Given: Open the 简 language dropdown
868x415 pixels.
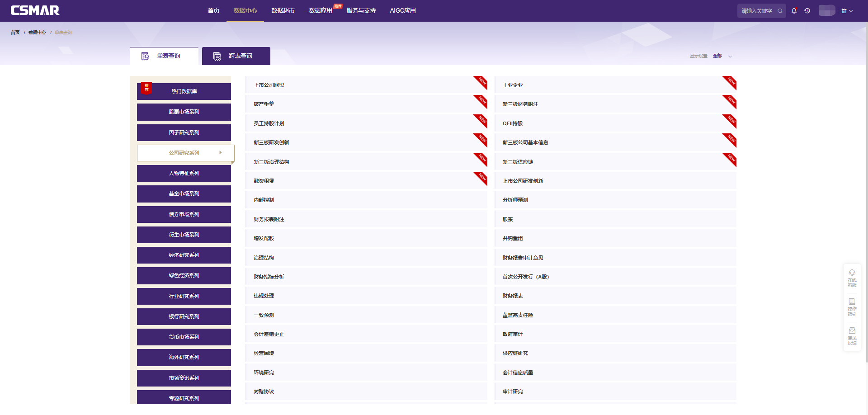Looking at the screenshot, I should click(847, 11).
